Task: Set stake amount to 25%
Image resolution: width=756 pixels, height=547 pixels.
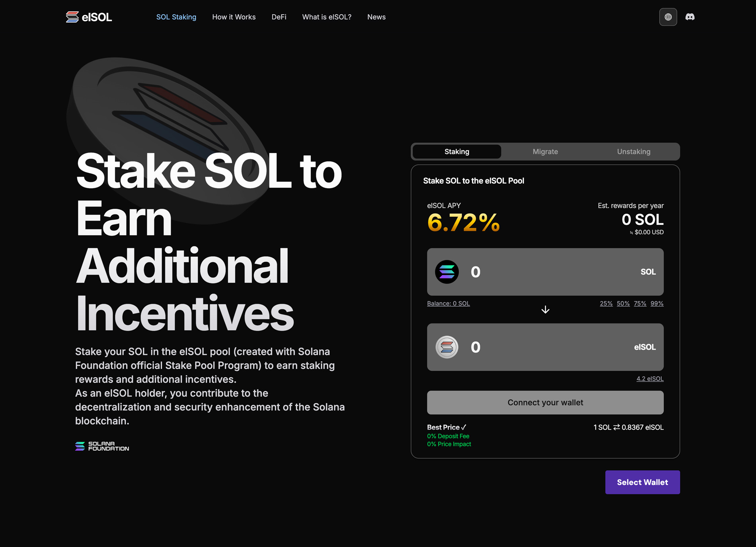Action: coord(606,304)
